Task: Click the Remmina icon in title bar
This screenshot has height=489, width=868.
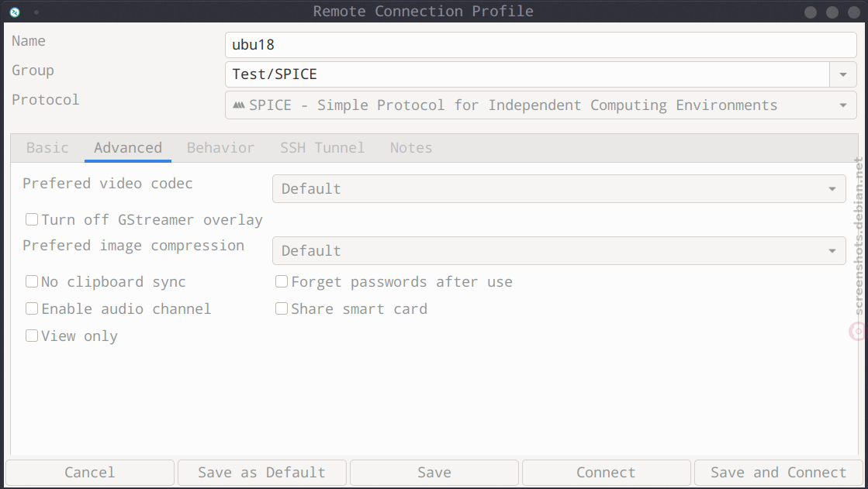Action: click(15, 12)
